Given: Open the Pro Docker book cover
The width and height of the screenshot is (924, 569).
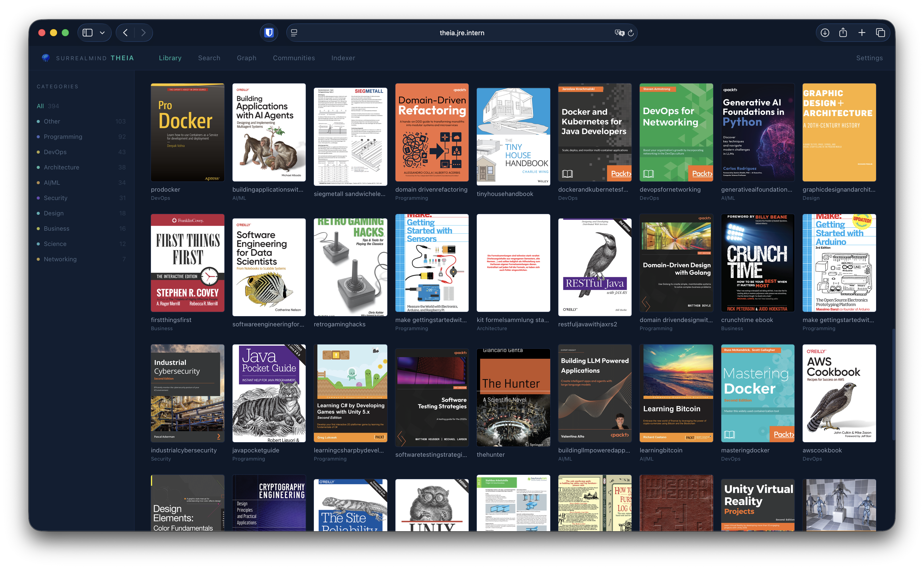Looking at the screenshot, I should tap(187, 132).
